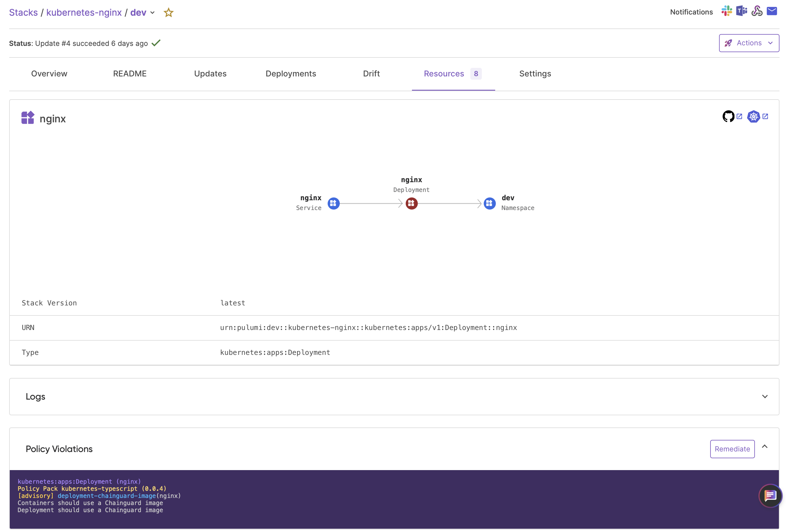Expand the Logs section
The height and width of the screenshot is (532, 786).
[765, 396]
